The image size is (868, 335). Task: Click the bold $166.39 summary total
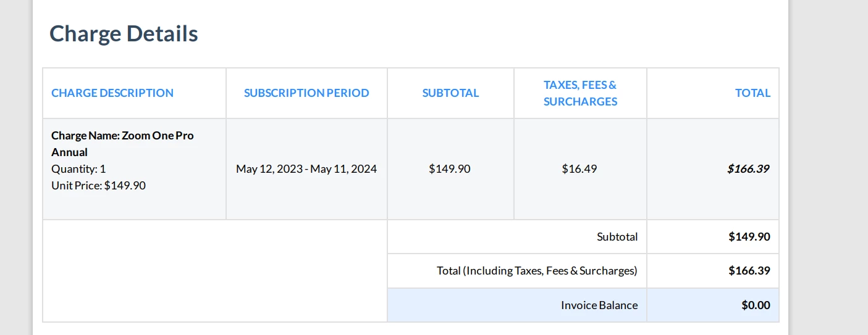tap(749, 271)
